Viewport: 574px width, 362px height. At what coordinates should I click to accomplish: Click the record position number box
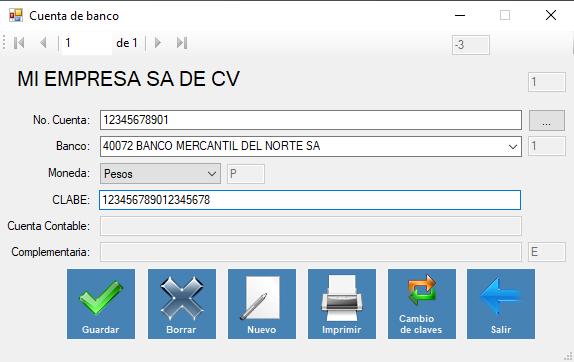(x=87, y=43)
